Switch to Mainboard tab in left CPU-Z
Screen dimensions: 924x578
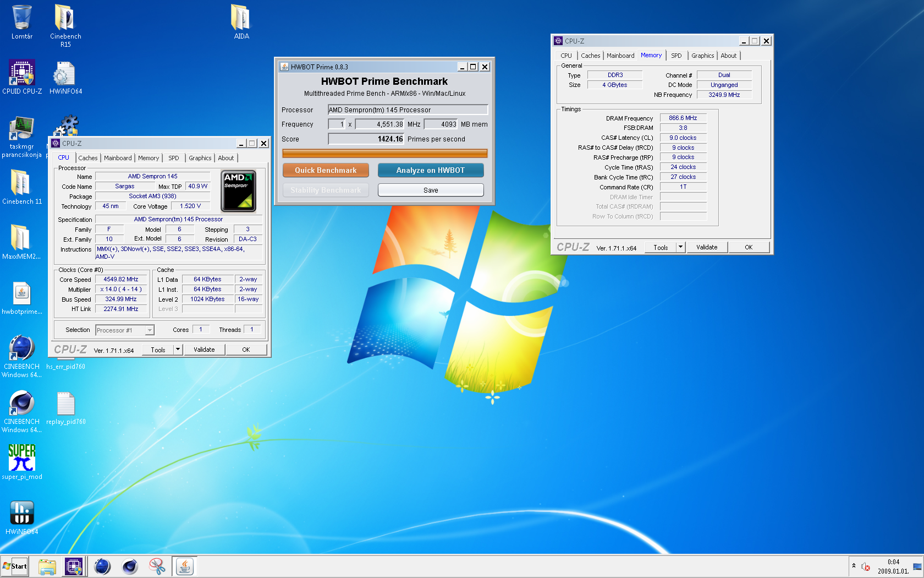(118, 158)
